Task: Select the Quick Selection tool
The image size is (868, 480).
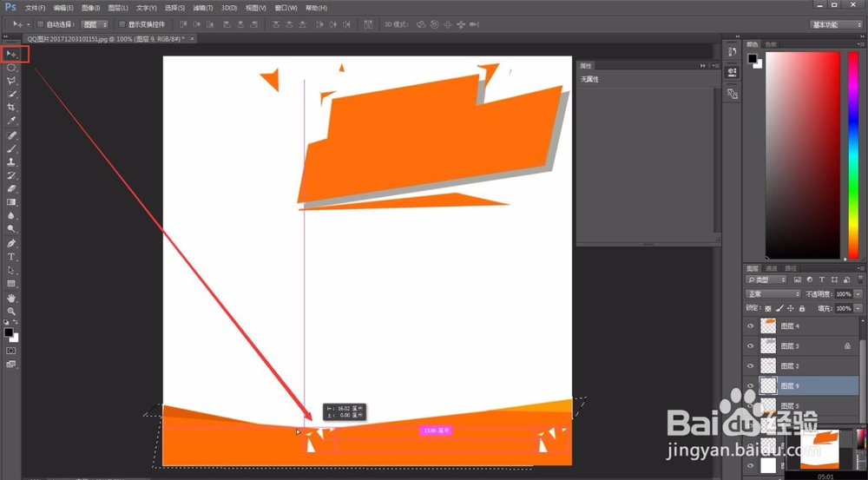Action: pyautogui.click(x=11, y=94)
